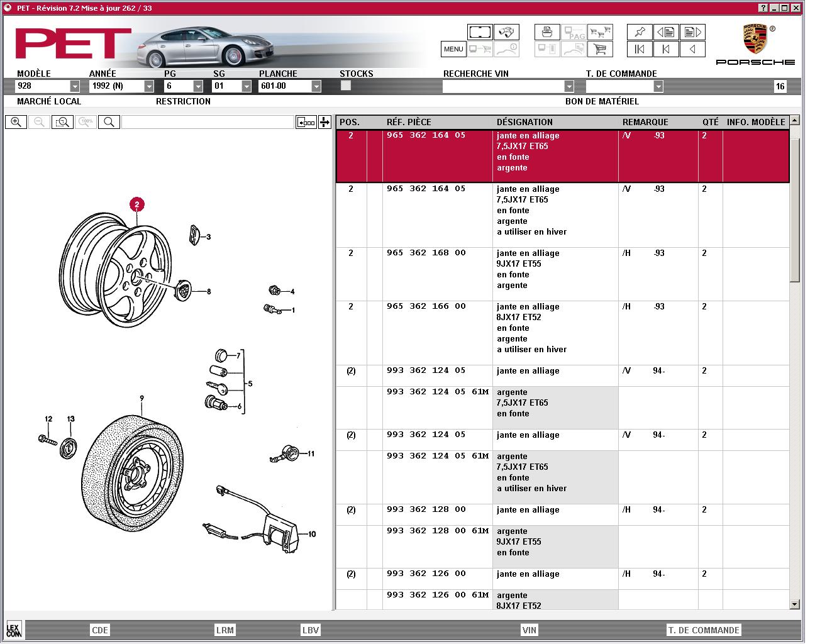Image resolution: width=815 pixels, height=644 pixels.
Task: Click the red position 2 marker on diagram
Action: (x=137, y=204)
